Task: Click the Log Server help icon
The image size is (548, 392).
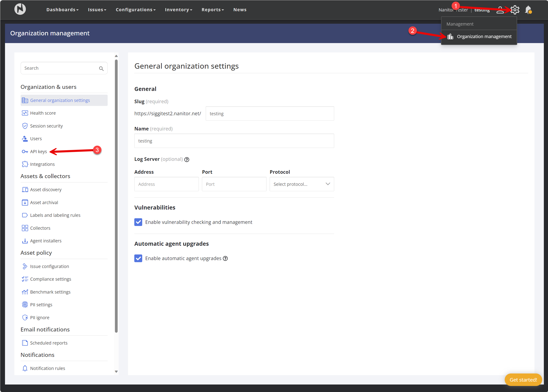Action: coord(187,160)
